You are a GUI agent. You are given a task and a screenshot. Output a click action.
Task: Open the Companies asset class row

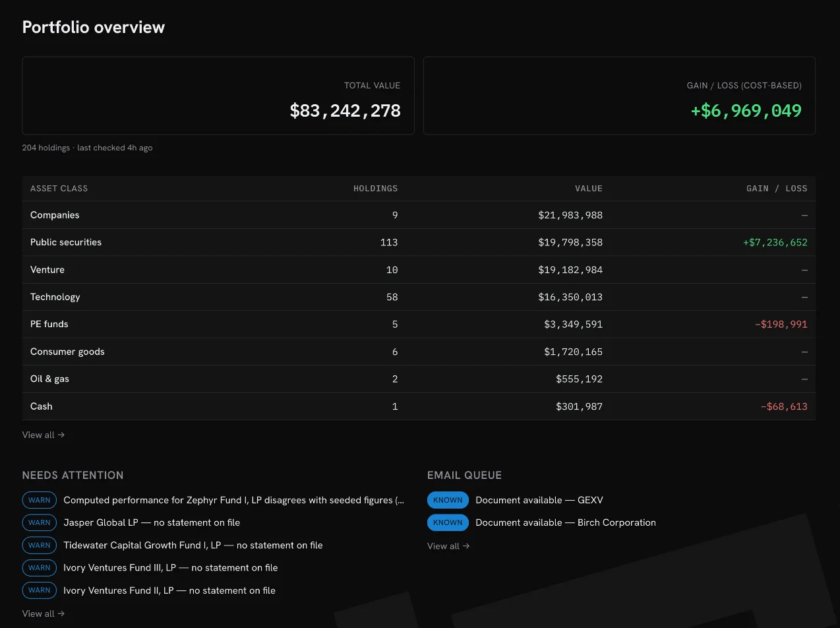(419, 215)
